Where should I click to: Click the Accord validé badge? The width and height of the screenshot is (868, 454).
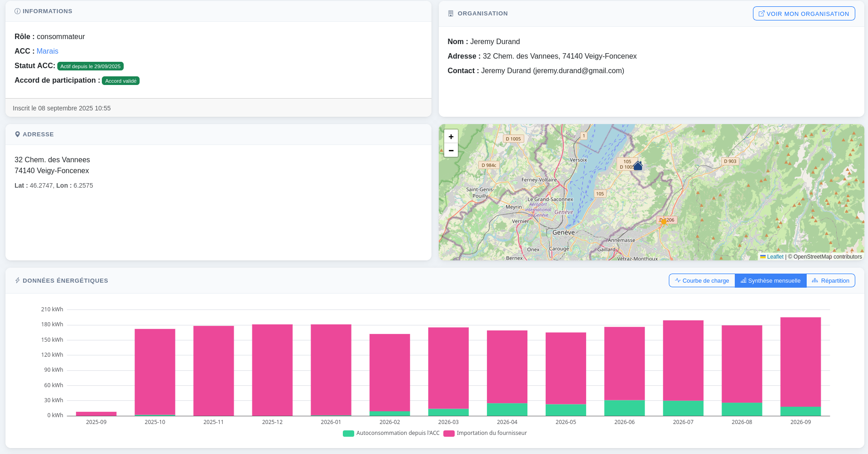coord(120,81)
